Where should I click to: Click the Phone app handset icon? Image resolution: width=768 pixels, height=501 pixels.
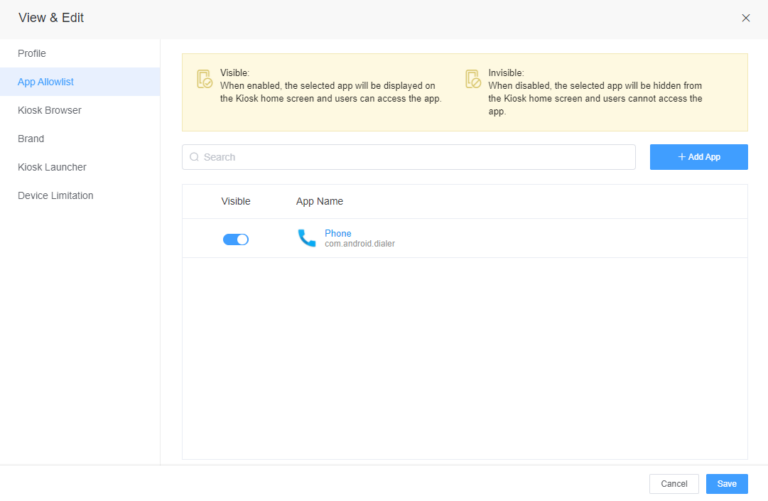[x=307, y=238]
